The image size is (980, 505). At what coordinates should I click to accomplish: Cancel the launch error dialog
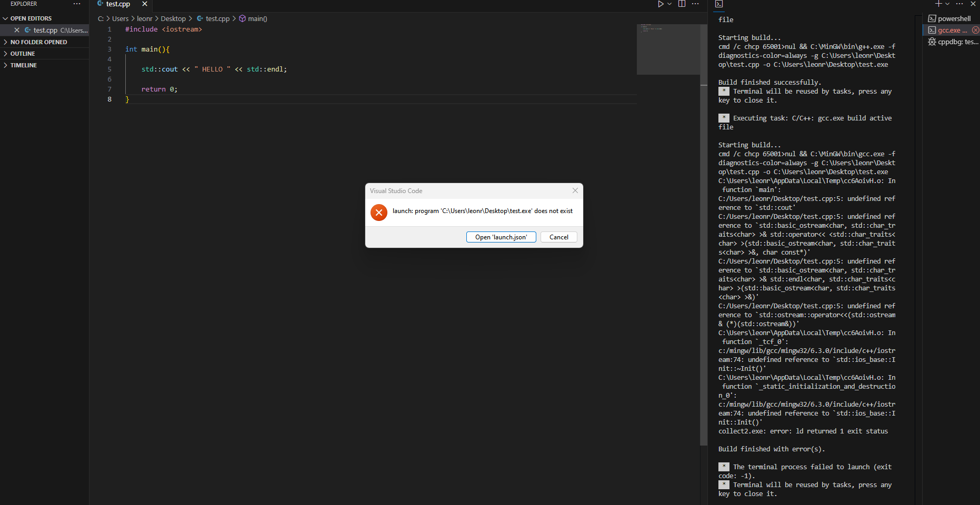(x=558, y=237)
